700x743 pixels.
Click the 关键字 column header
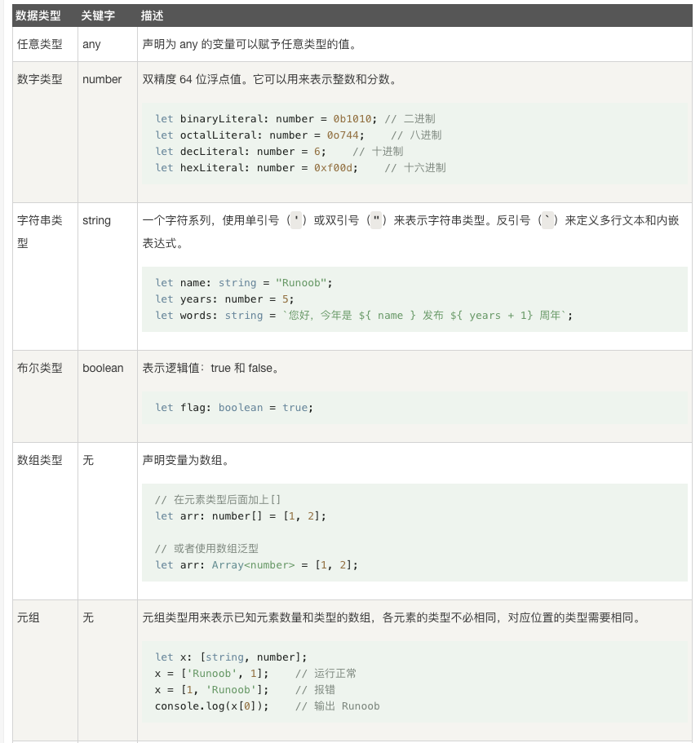pos(97,15)
